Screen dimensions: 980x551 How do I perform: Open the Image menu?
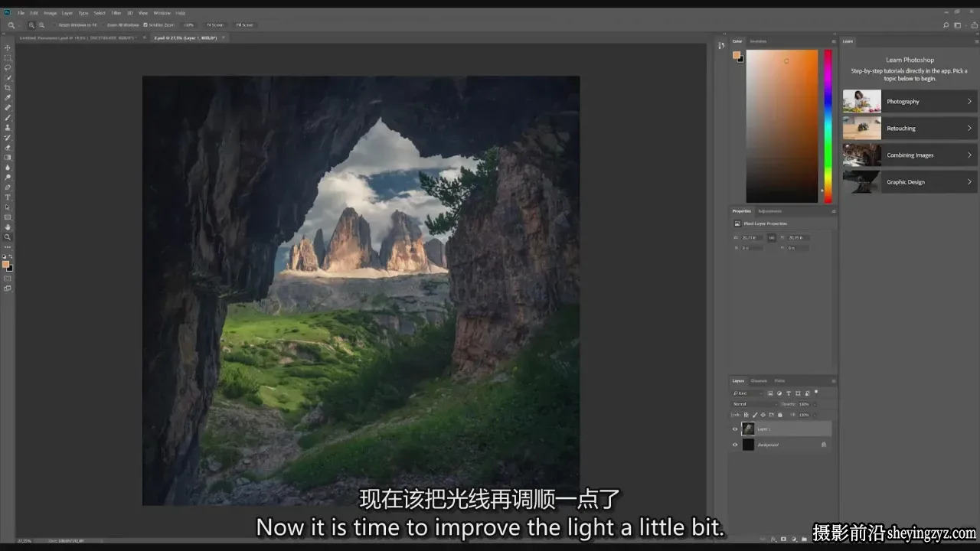coord(51,13)
